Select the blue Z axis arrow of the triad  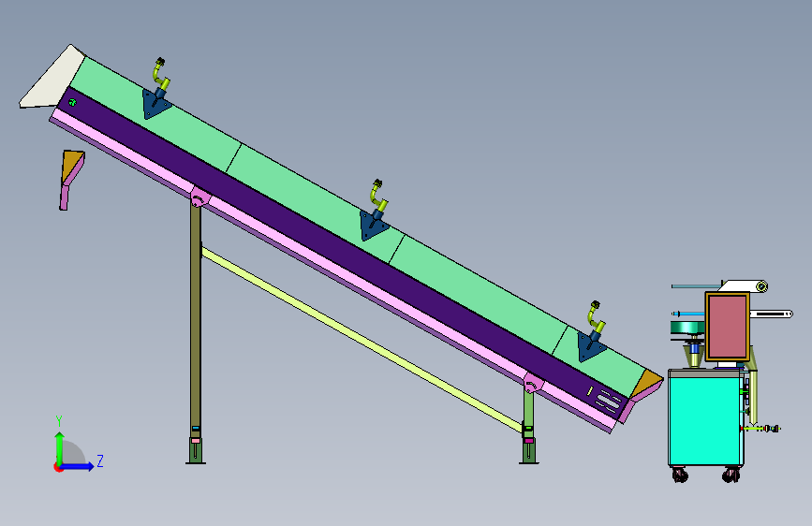point(78,466)
